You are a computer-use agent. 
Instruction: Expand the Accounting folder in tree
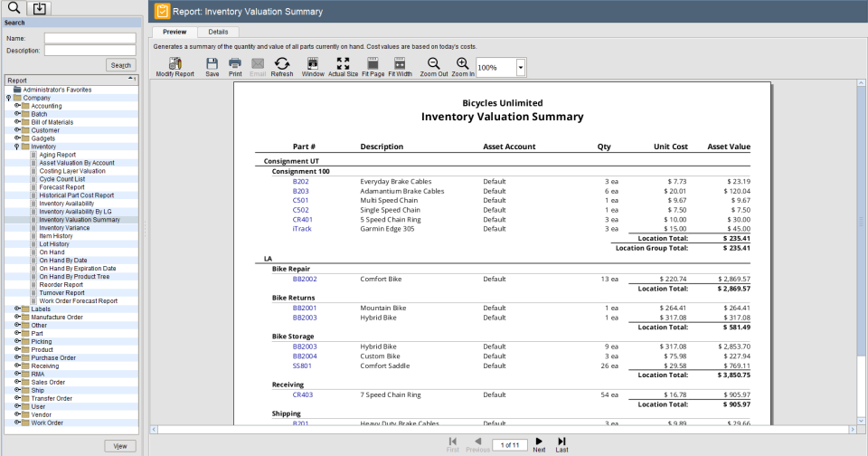point(16,106)
